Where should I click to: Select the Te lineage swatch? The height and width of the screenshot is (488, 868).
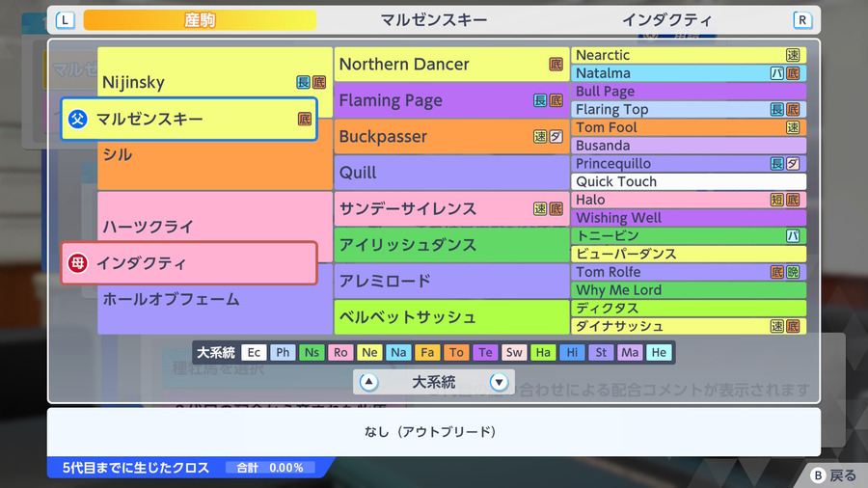(x=485, y=352)
